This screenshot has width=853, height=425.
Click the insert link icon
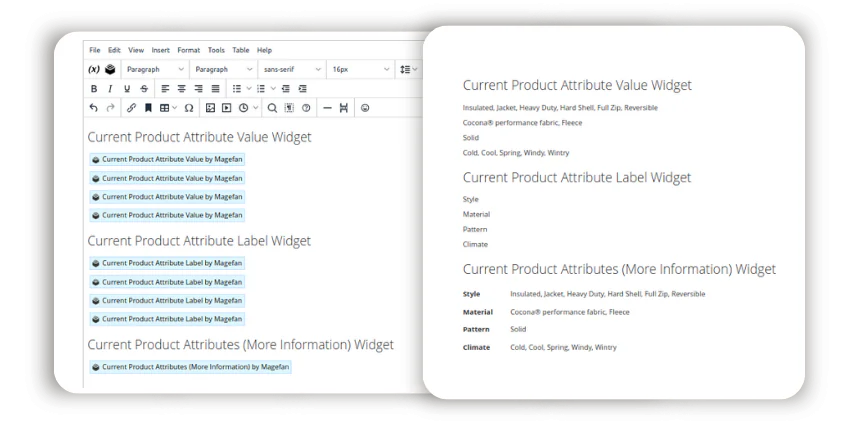click(x=131, y=108)
